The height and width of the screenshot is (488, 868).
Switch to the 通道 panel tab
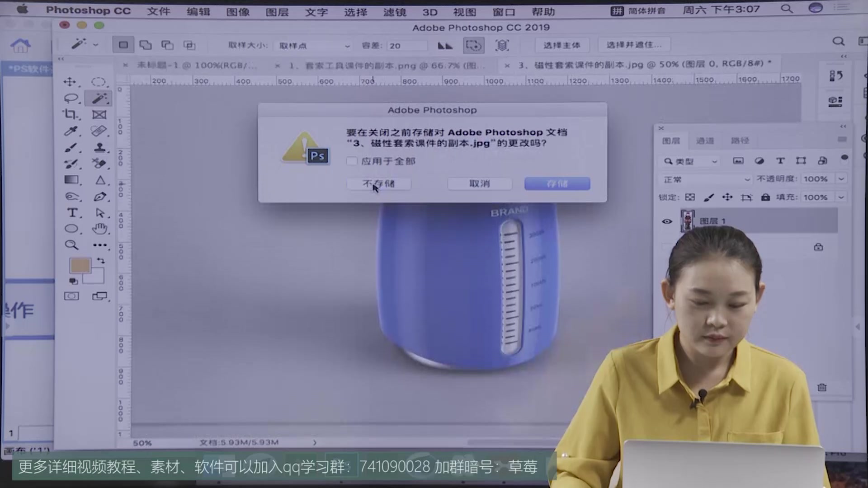pos(705,141)
